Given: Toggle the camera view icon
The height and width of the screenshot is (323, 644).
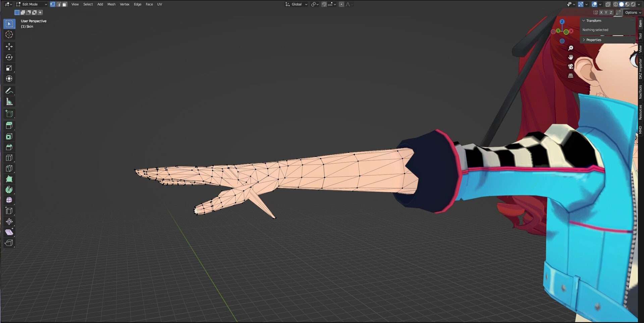Looking at the screenshot, I should pos(571,66).
